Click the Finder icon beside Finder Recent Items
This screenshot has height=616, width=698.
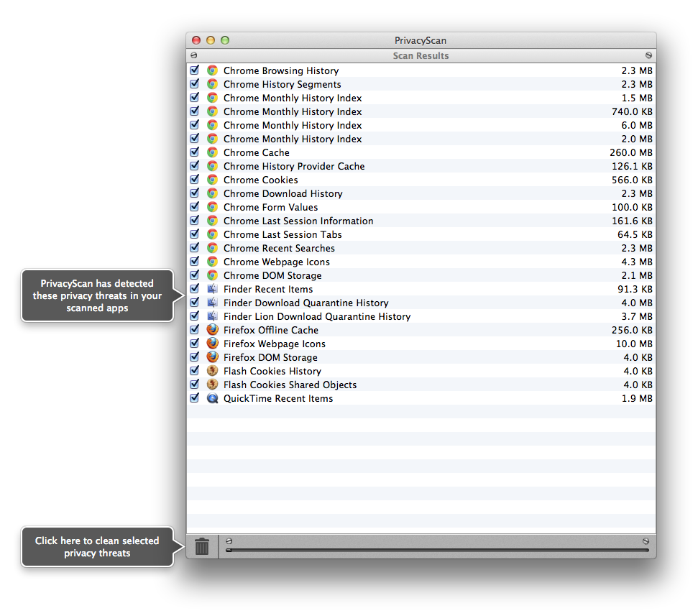pyautogui.click(x=212, y=289)
